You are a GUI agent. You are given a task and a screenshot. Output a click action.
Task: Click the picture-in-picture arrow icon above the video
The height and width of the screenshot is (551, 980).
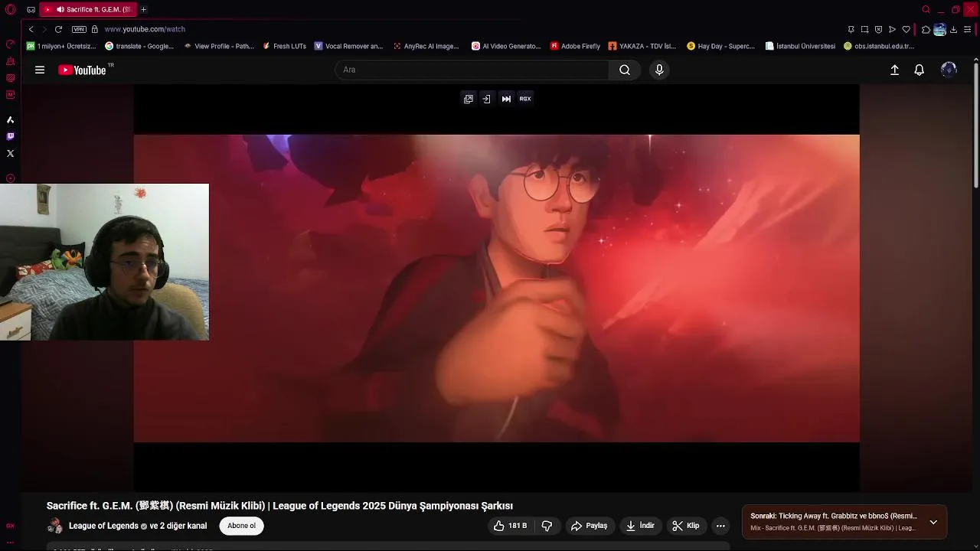(486, 99)
